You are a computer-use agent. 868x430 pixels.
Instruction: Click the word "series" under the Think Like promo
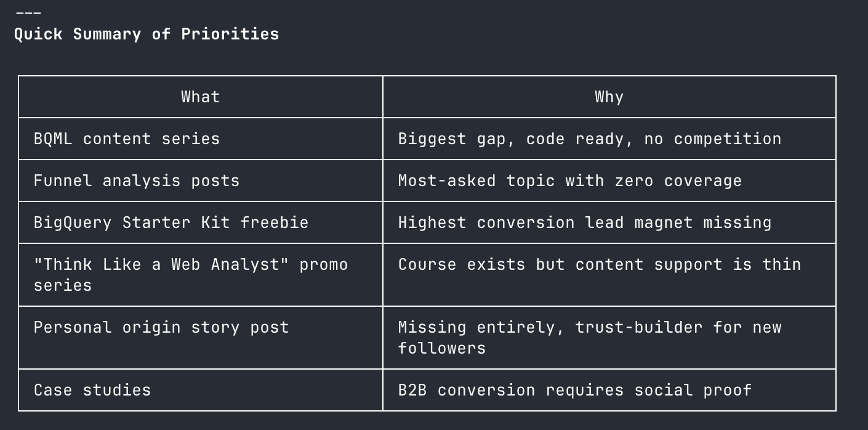point(62,285)
